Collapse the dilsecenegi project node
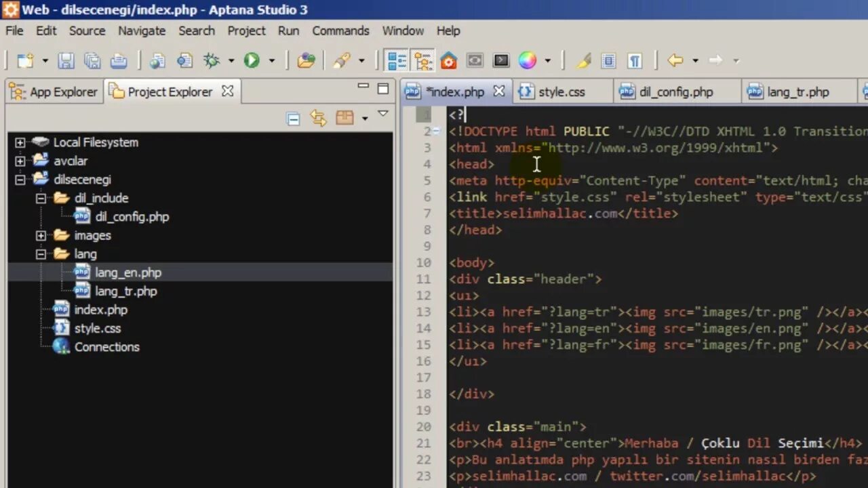The image size is (868, 488). pyautogui.click(x=20, y=180)
